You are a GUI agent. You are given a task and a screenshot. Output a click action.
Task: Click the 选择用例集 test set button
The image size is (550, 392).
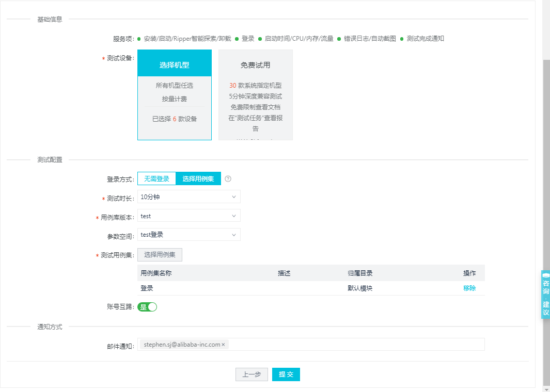coord(160,254)
